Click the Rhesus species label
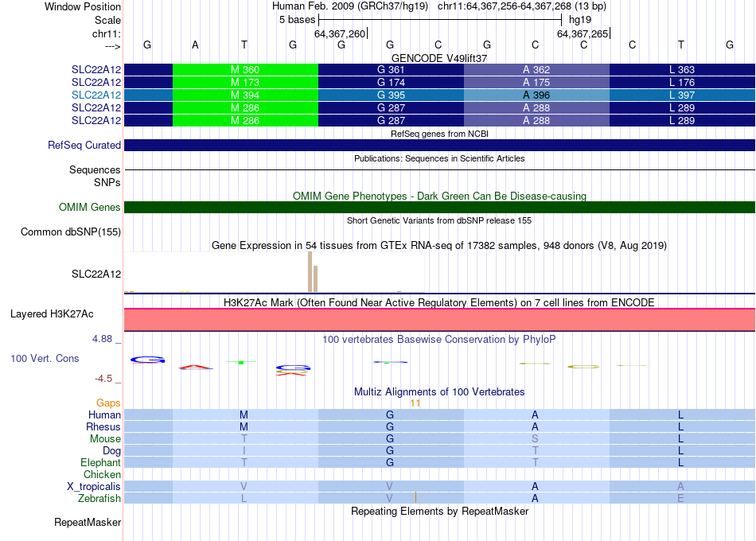This screenshot has width=756, height=541. click(x=103, y=426)
